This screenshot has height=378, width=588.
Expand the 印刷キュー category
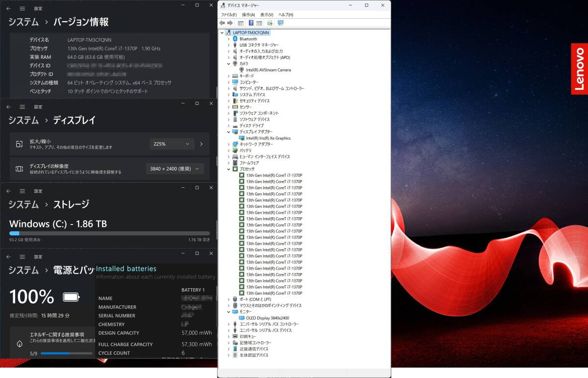pos(228,336)
